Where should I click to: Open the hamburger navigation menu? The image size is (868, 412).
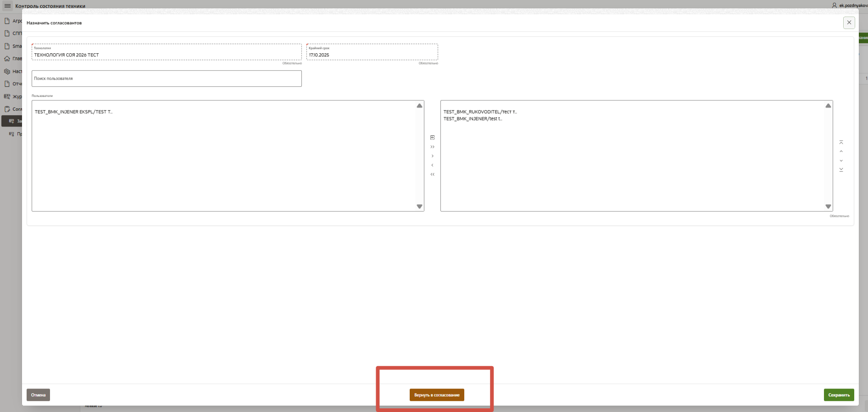pyautogui.click(x=7, y=6)
